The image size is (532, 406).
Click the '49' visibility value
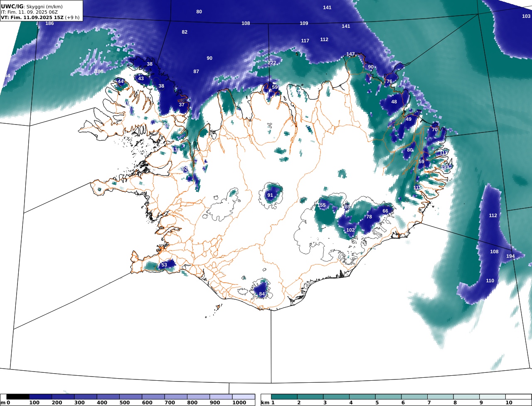tap(409, 119)
